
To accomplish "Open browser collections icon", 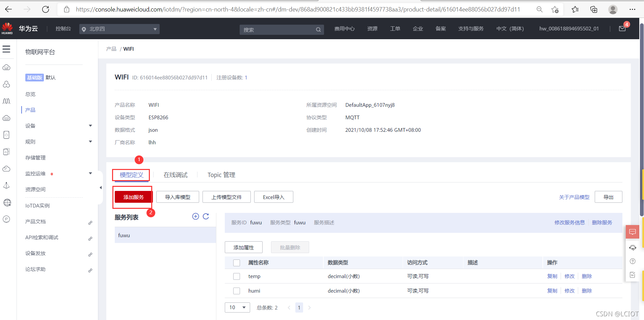I will (x=594, y=9).
